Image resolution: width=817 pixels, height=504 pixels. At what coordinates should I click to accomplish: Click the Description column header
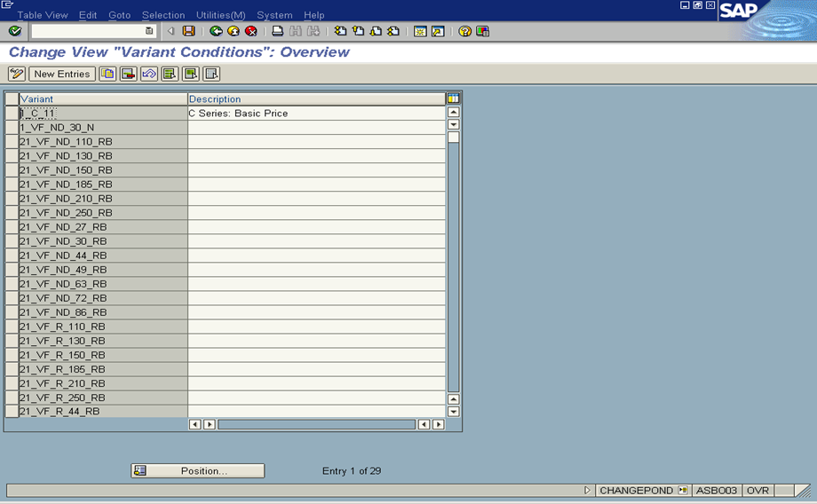click(x=317, y=98)
